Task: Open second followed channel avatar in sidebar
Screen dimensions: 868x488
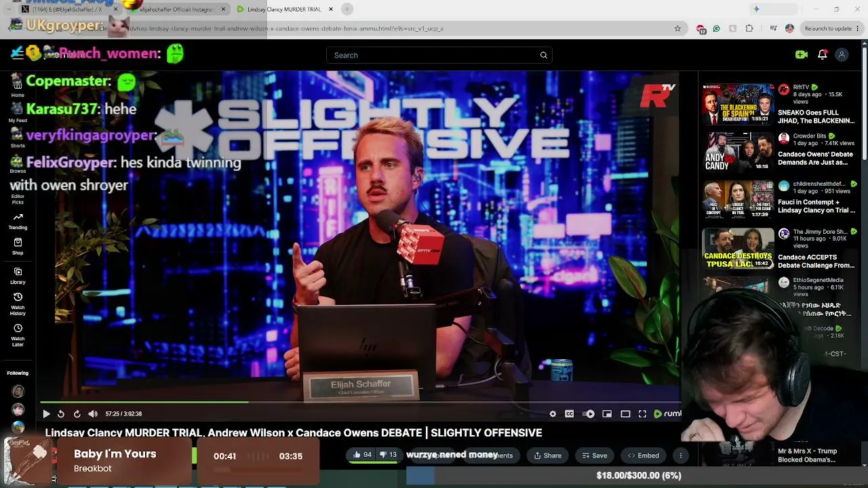Action: [18, 410]
